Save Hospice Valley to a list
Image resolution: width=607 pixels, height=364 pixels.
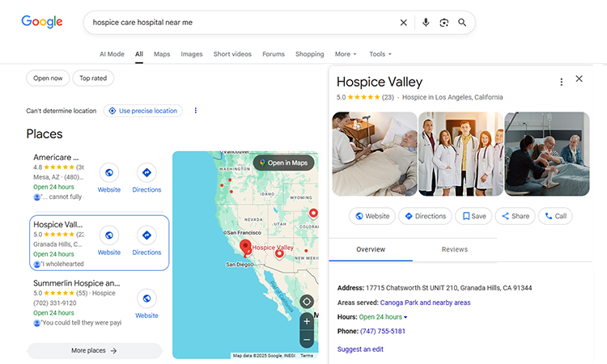click(x=473, y=216)
